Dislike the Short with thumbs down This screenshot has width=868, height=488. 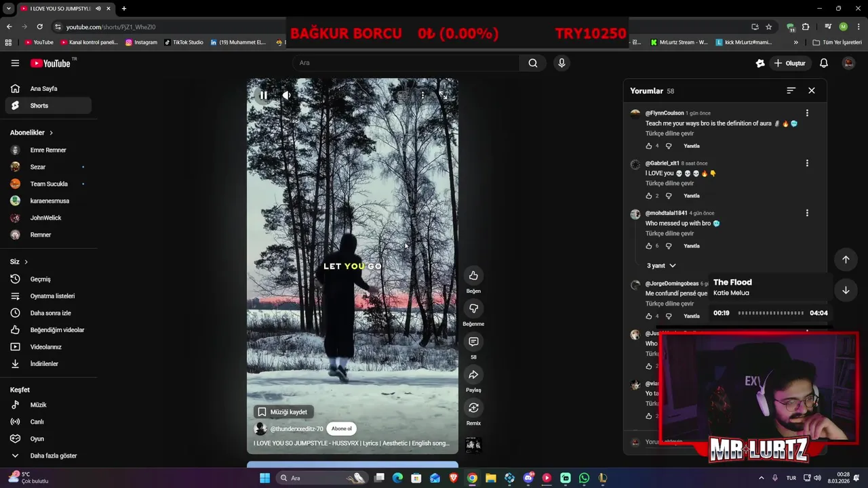(473, 308)
